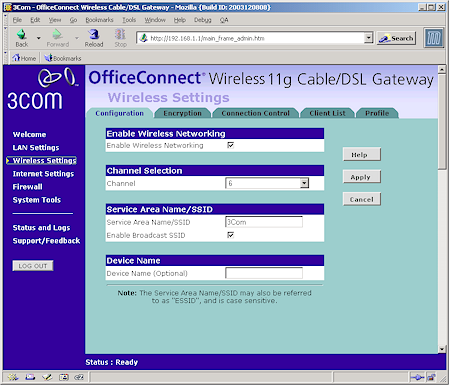Switch to the Configuration tab
The image size is (450, 386).
pyautogui.click(x=119, y=113)
